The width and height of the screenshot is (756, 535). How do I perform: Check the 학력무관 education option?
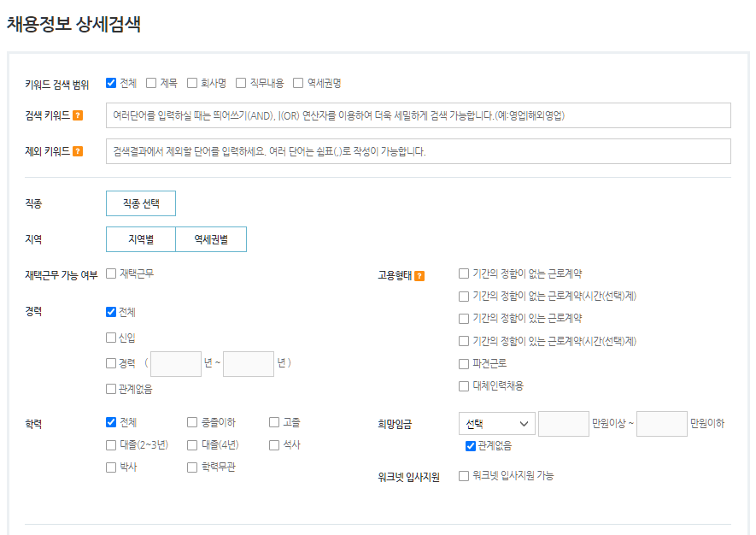[192, 467]
